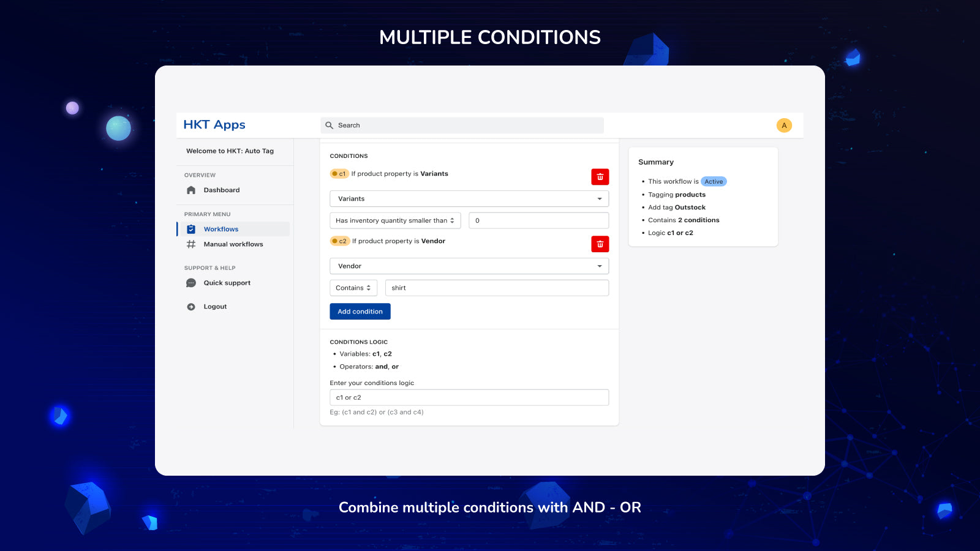Open Quick support via the chat bubble icon
The width and height of the screenshot is (980, 551).
click(x=190, y=282)
